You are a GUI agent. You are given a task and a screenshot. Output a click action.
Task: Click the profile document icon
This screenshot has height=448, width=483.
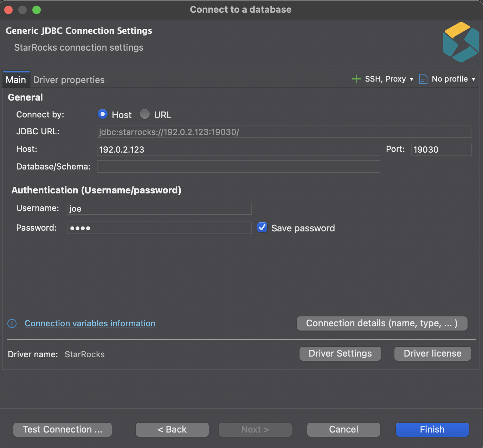pos(423,79)
